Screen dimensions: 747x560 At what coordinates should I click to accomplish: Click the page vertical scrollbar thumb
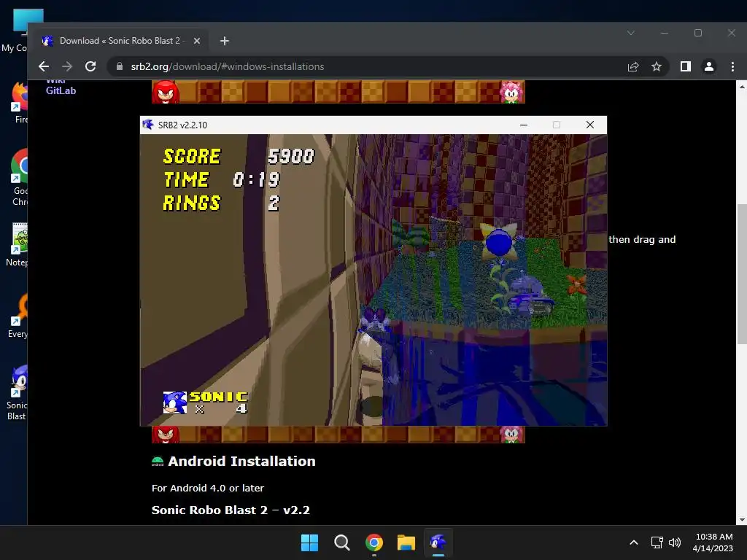[x=742, y=273]
